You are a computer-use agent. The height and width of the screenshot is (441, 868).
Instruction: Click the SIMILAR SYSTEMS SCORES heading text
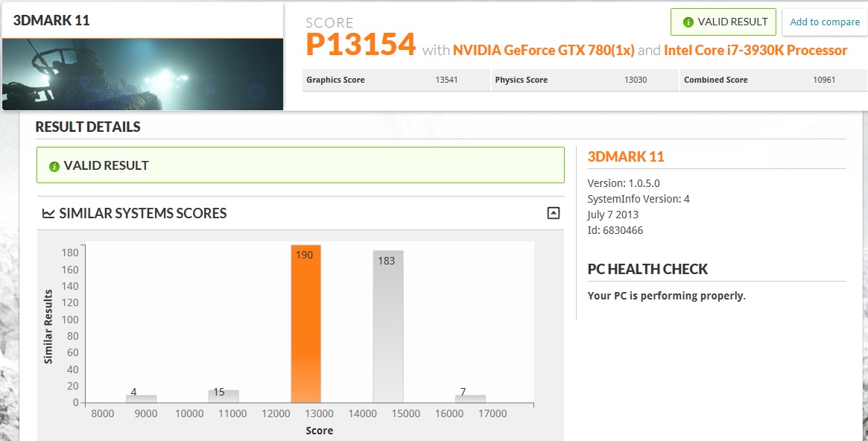tap(143, 214)
